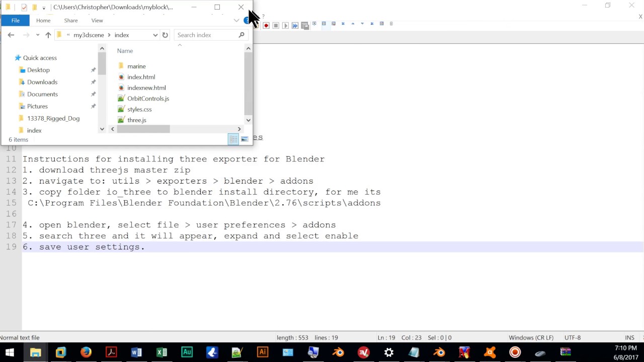
Task: Open the Windows Start menu
Action: tap(10, 352)
